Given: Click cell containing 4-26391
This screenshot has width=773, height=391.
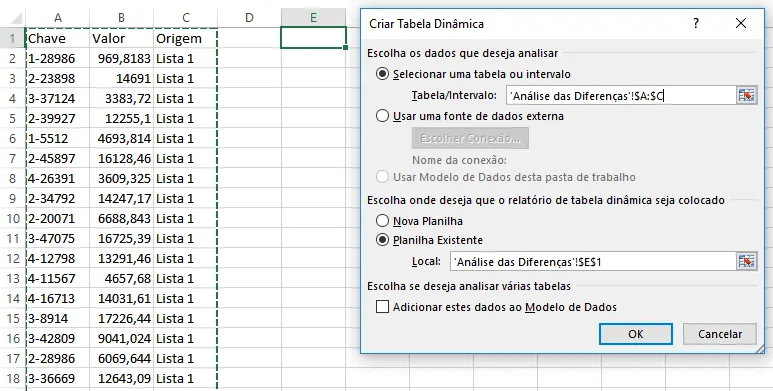Looking at the screenshot, I should (x=58, y=178).
